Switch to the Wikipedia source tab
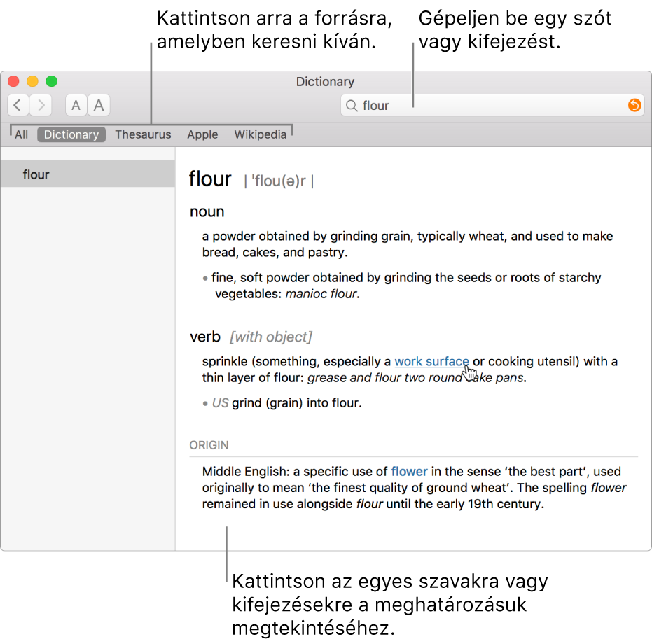This screenshot has width=652, height=644. click(261, 134)
